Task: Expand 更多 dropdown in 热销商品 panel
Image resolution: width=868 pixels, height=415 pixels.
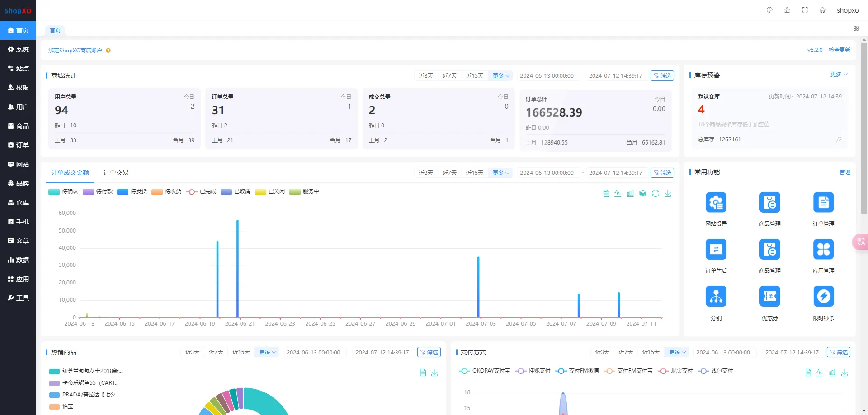Action: 267,352
